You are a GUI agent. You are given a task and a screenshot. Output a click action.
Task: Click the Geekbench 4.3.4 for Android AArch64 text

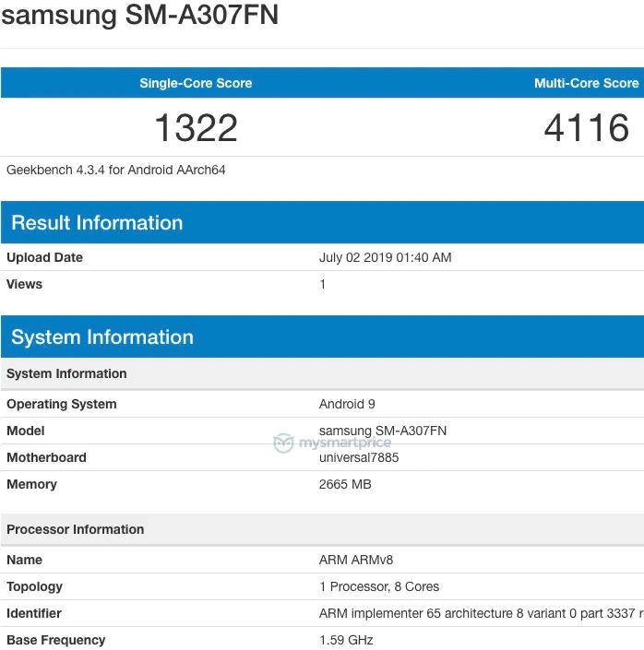point(116,170)
